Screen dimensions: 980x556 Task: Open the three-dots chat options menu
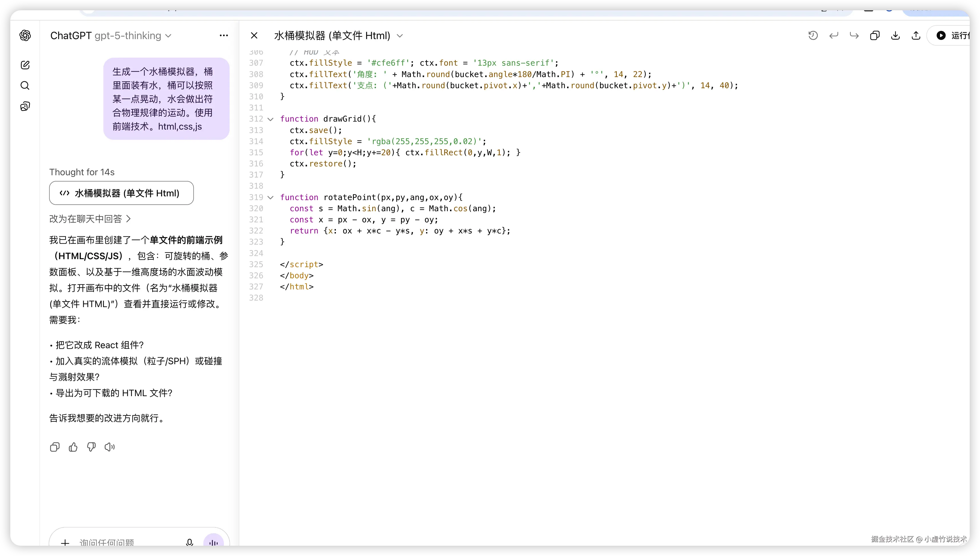coord(224,35)
